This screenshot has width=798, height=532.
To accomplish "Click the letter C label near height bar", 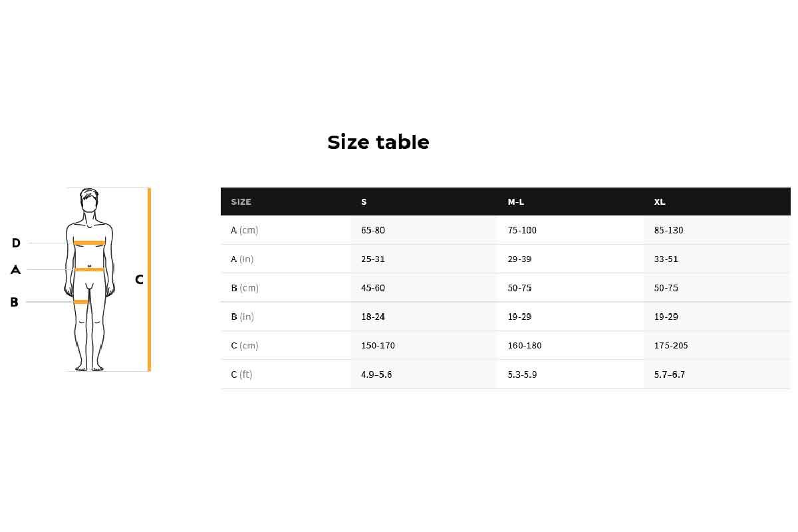I will pyautogui.click(x=139, y=280).
